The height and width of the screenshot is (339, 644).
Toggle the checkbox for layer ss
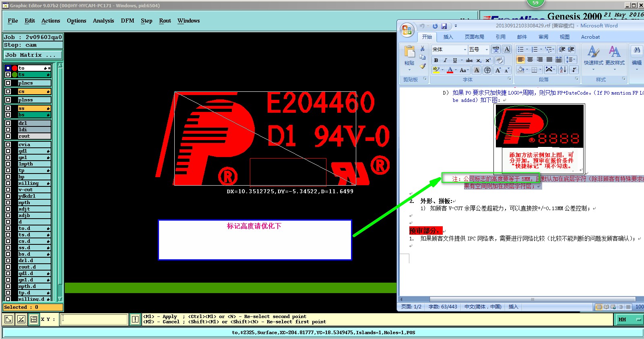[8, 108]
